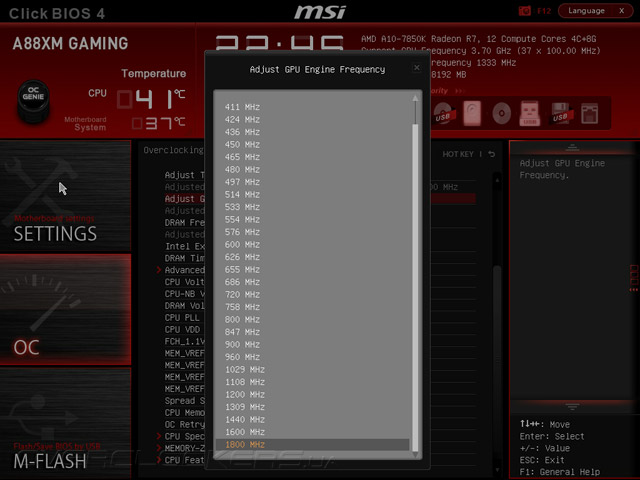Click scroll-up arrow in frequency list
Screen dimensions: 640x480
[x=415, y=98]
